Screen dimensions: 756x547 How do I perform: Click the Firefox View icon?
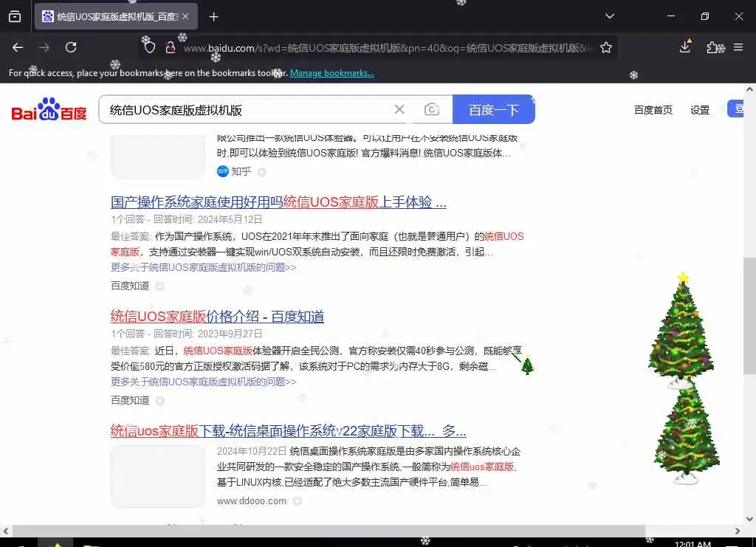(15, 17)
